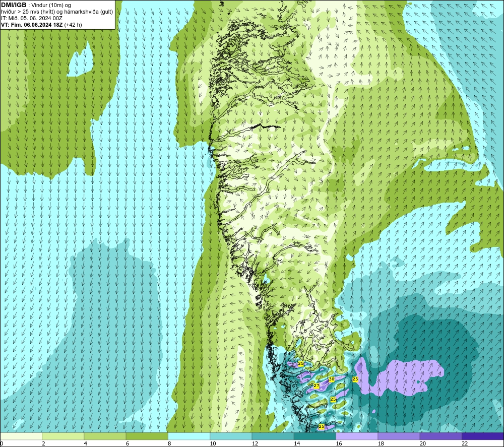Click the 25 label just below the 27

click(333, 399)
